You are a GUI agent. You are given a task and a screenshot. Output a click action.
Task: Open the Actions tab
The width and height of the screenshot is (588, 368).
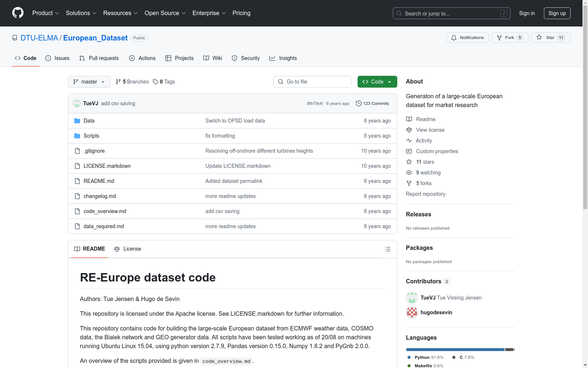pos(142,58)
